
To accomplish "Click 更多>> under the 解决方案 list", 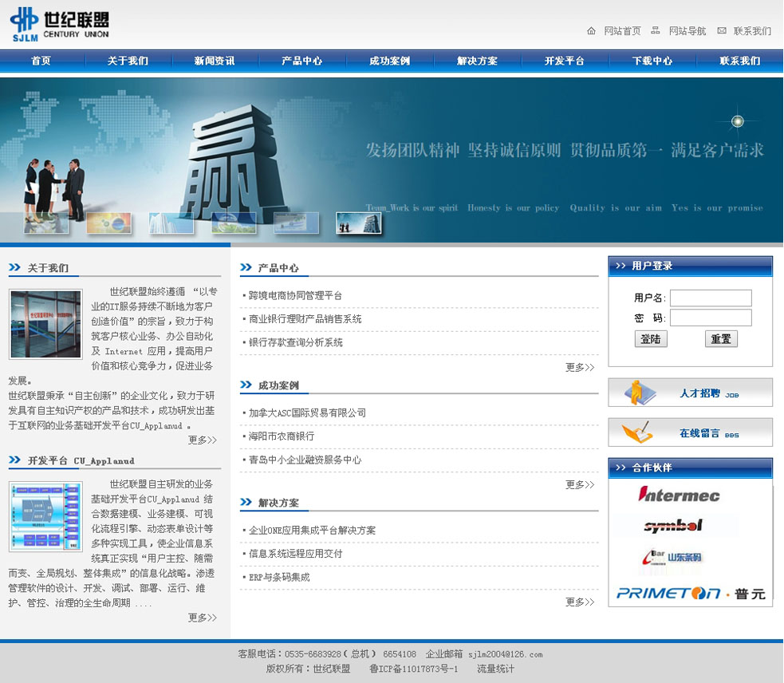I will pyautogui.click(x=580, y=602).
